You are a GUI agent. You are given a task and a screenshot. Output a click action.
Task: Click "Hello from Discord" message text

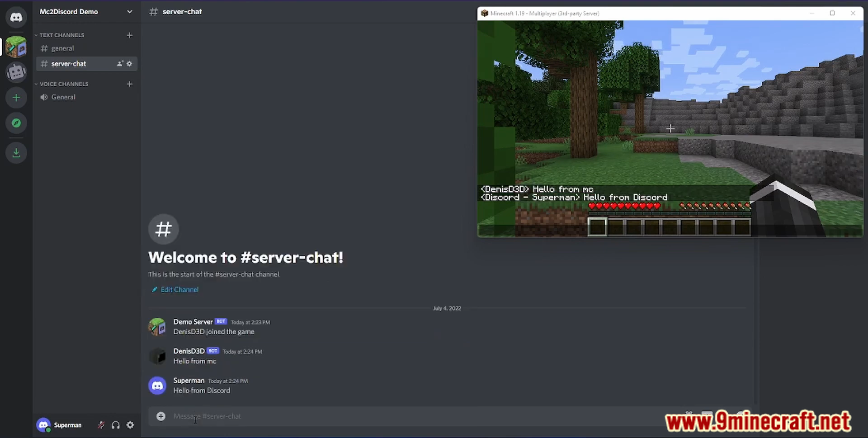202,391
